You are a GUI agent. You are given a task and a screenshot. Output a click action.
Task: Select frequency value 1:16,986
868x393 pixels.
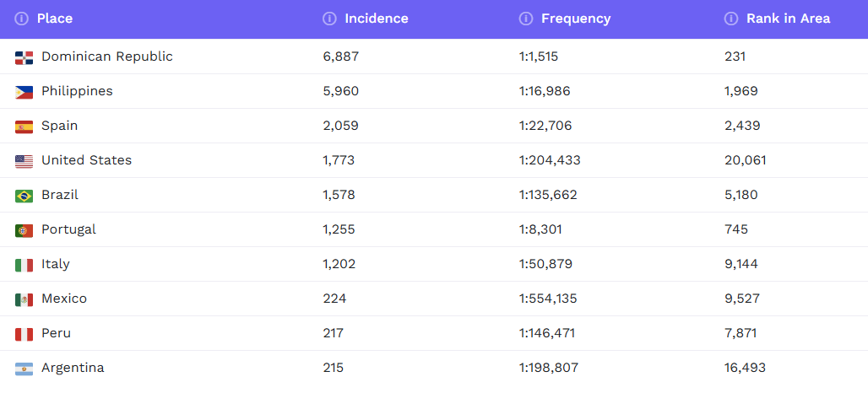(x=545, y=91)
